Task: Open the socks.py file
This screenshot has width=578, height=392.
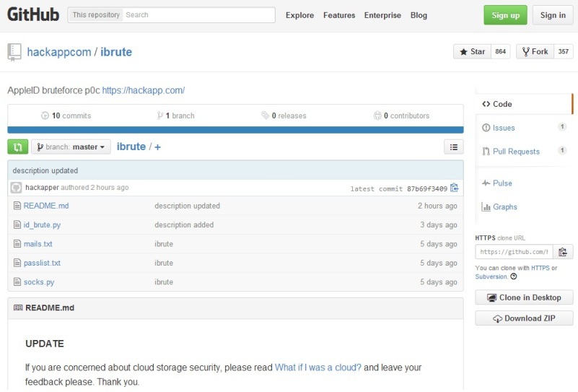Action: click(x=39, y=282)
